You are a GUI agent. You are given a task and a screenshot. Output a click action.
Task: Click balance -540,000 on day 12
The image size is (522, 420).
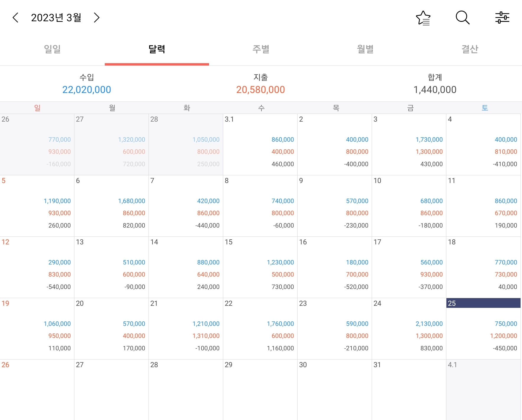tap(58, 287)
